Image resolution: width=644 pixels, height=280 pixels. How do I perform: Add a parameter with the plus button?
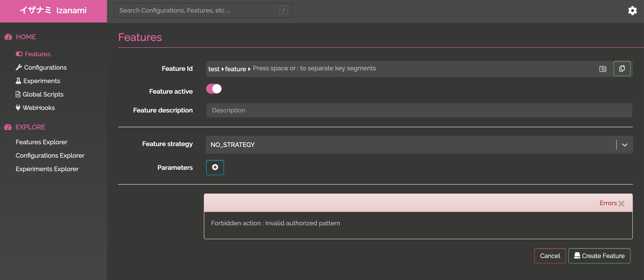(x=215, y=167)
